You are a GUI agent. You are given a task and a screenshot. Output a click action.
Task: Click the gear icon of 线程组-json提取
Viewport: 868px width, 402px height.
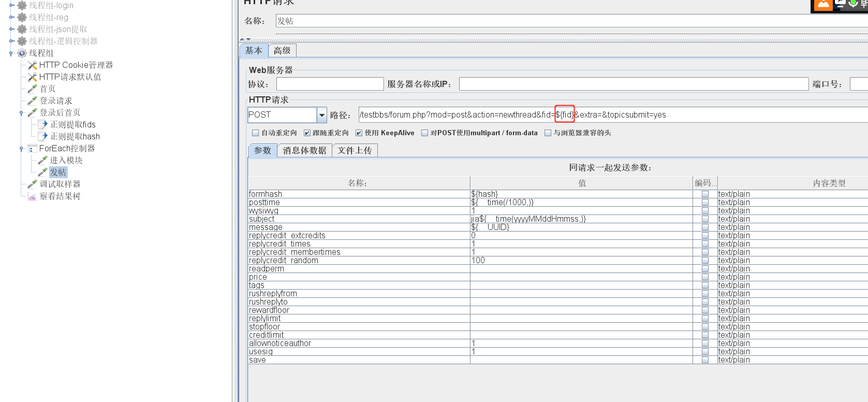click(22, 29)
